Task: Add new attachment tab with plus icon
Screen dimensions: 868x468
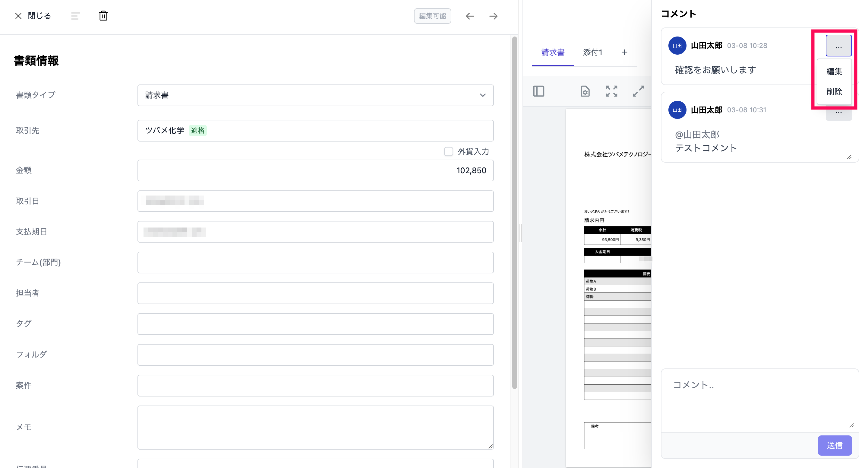Action: click(x=624, y=52)
